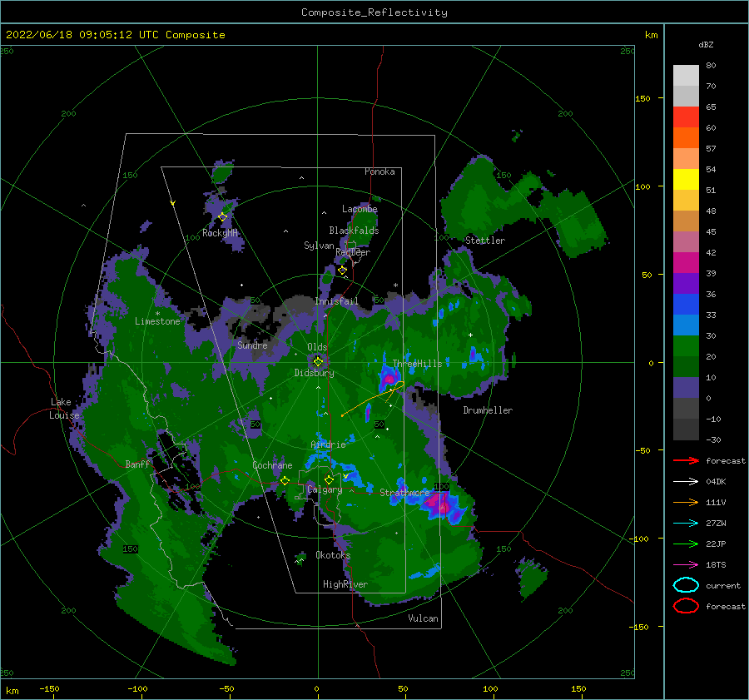Select the yellow diamond marker above Calgary label
Image resolution: width=749 pixels, height=700 pixels.
pyautogui.click(x=329, y=479)
